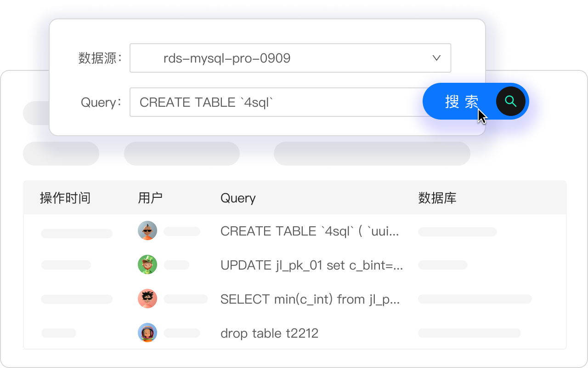
Task: Open the rds-mysql-pro-0909 data source selector
Action: pos(276,58)
